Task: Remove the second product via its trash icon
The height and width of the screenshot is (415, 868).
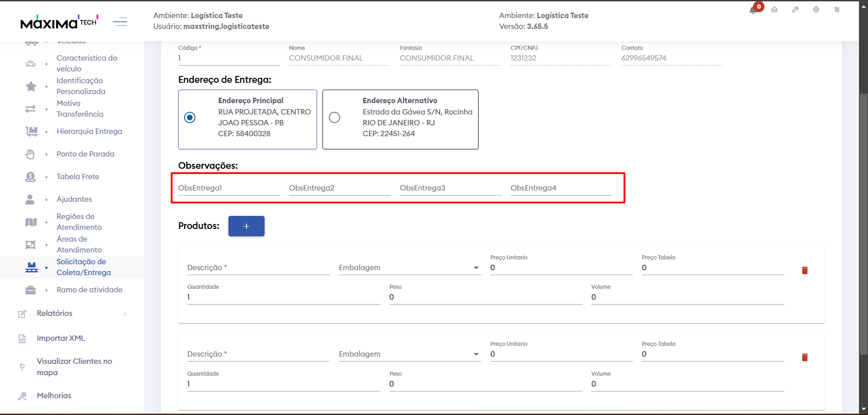Action: (x=805, y=358)
